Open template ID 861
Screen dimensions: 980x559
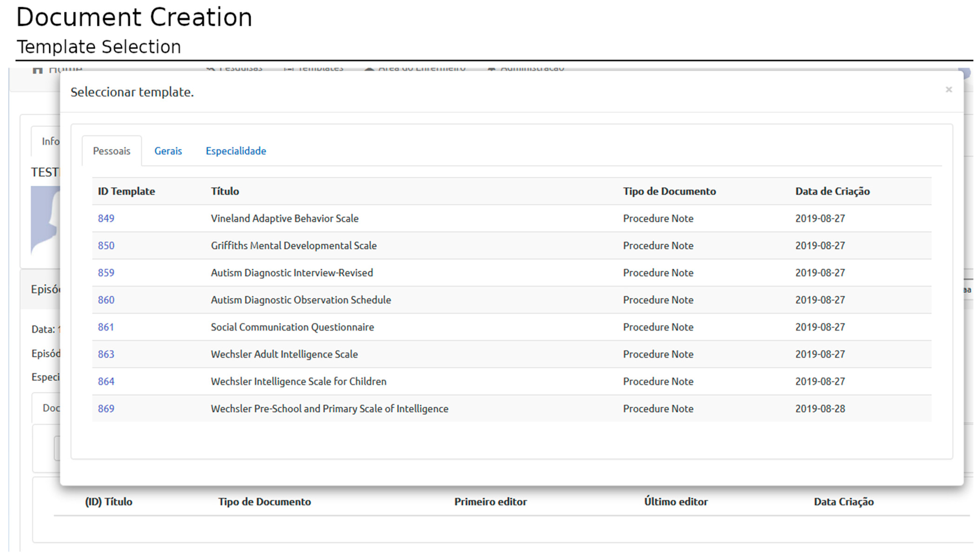tap(106, 327)
